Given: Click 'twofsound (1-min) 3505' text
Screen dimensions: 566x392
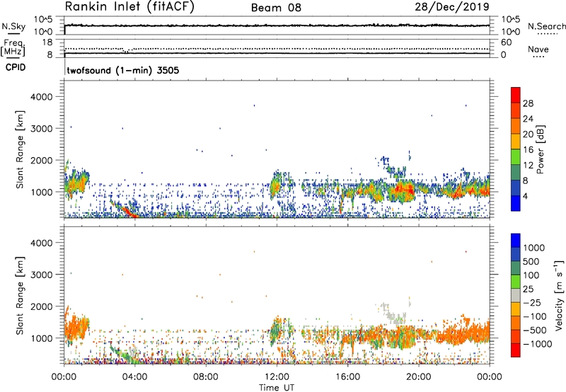Looking at the screenshot, I should coord(123,70).
